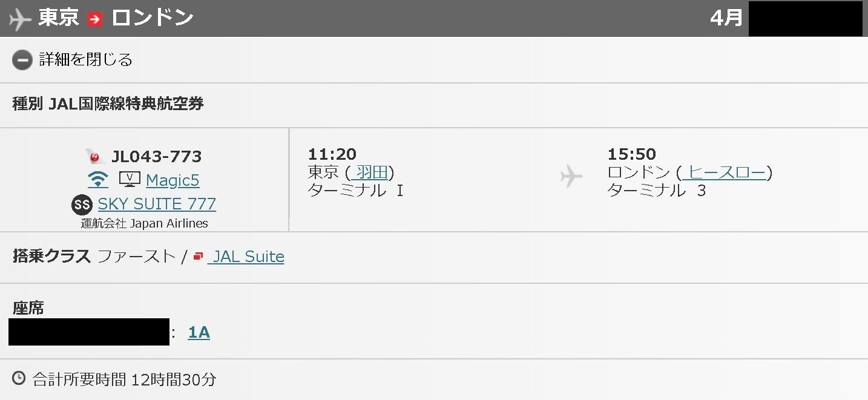Viewport: 868px width, 400px height.
Task: Click the SS badge icon
Action: coord(82,205)
